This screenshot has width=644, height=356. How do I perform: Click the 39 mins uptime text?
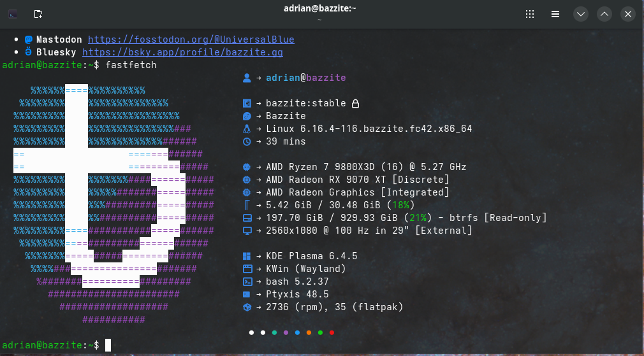(286, 141)
